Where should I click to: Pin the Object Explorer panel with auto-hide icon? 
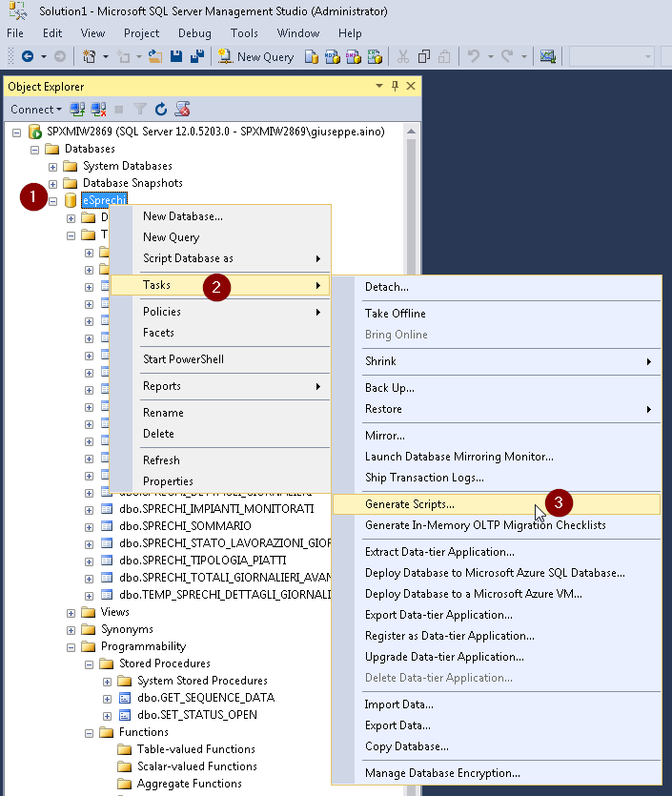pos(395,87)
